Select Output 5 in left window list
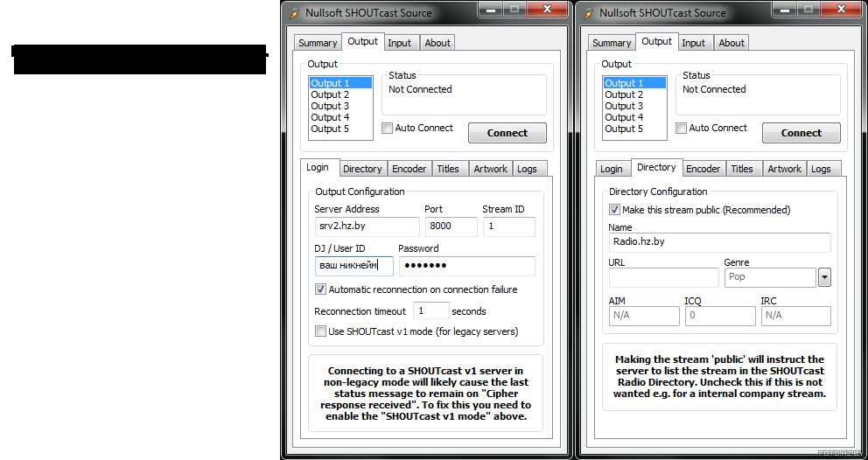The width and height of the screenshot is (868, 460). click(340, 129)
